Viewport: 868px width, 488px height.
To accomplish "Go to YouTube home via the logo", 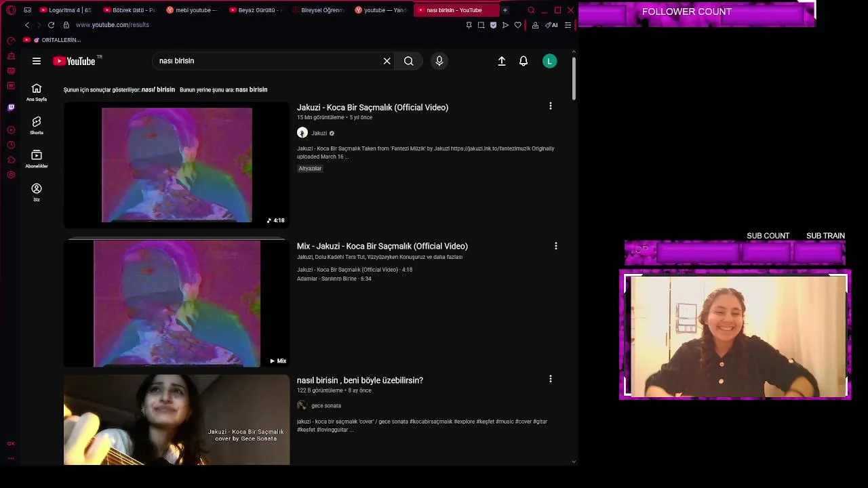I will [74, 61].
